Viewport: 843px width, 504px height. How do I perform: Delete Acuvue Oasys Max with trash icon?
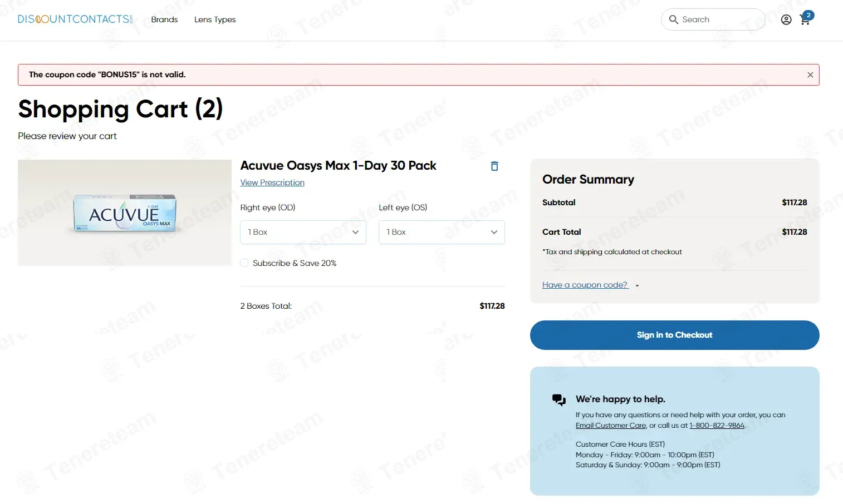tap(494, 166)
